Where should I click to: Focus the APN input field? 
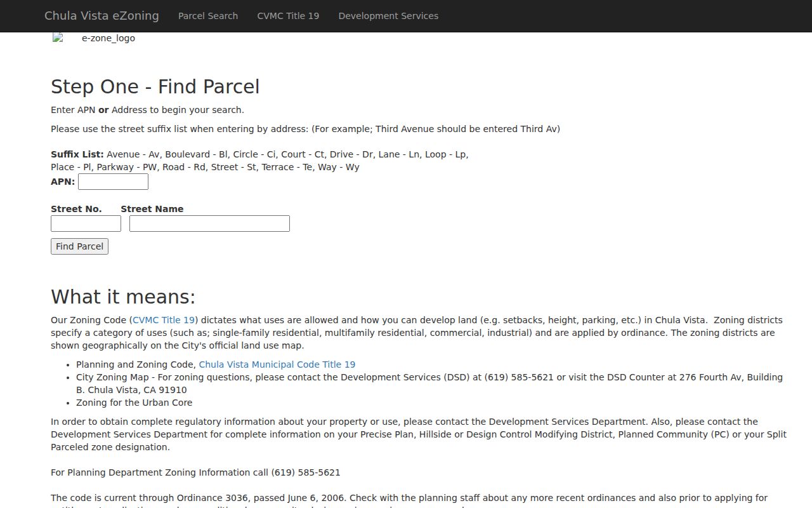tap(113, 182)
